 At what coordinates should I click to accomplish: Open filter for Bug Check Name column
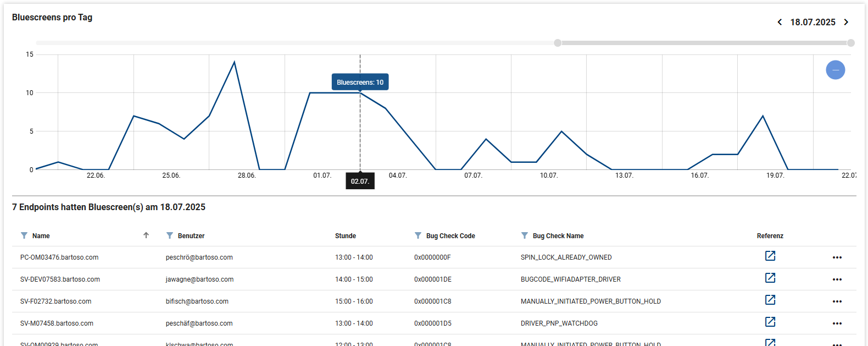click(x=525, y=235)
